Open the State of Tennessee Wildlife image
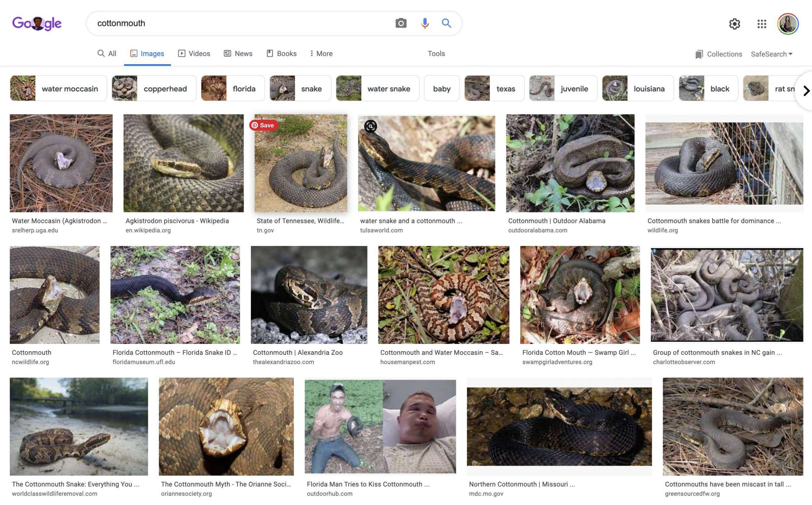 (301, 163)
